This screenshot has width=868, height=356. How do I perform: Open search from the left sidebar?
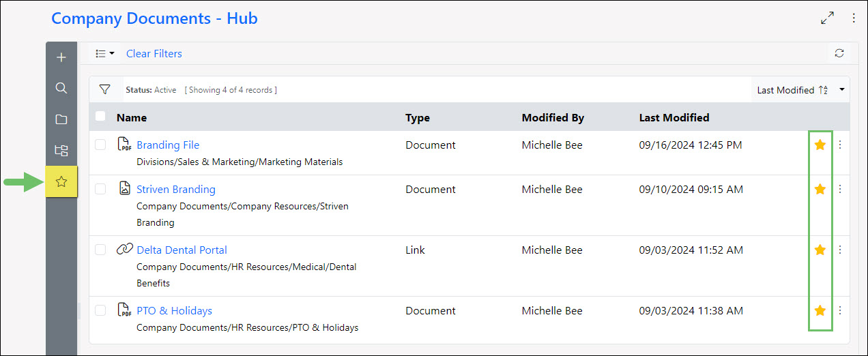61,88
